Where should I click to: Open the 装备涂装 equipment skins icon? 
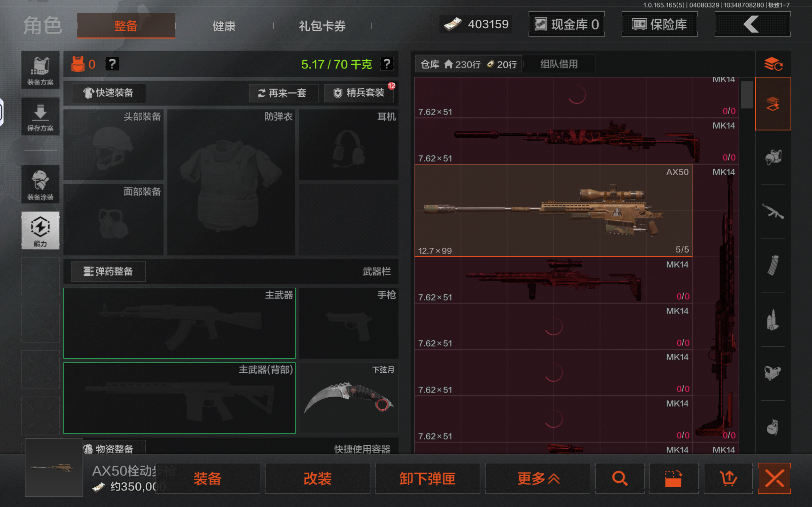click(x=40, y=184)
